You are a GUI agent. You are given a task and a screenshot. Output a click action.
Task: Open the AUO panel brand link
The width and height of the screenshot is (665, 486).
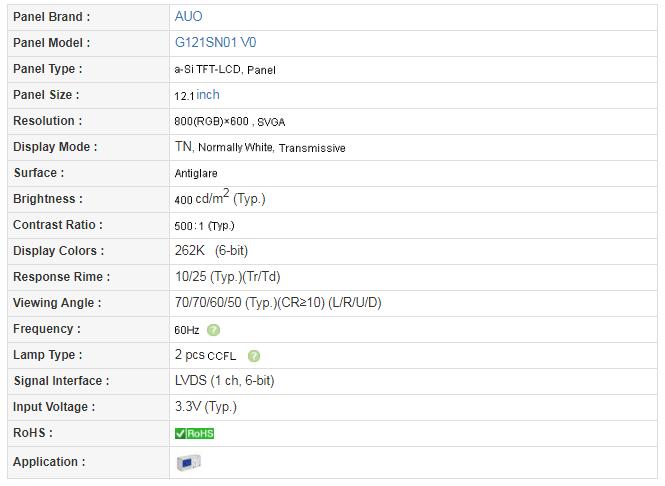(188, 17)
